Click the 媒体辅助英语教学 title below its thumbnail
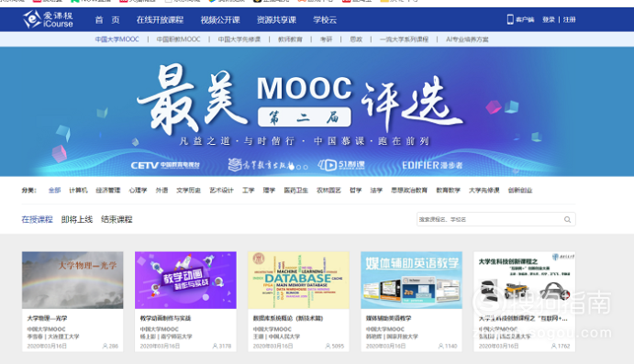The image size is (634, 364). (x=389, y=318)
